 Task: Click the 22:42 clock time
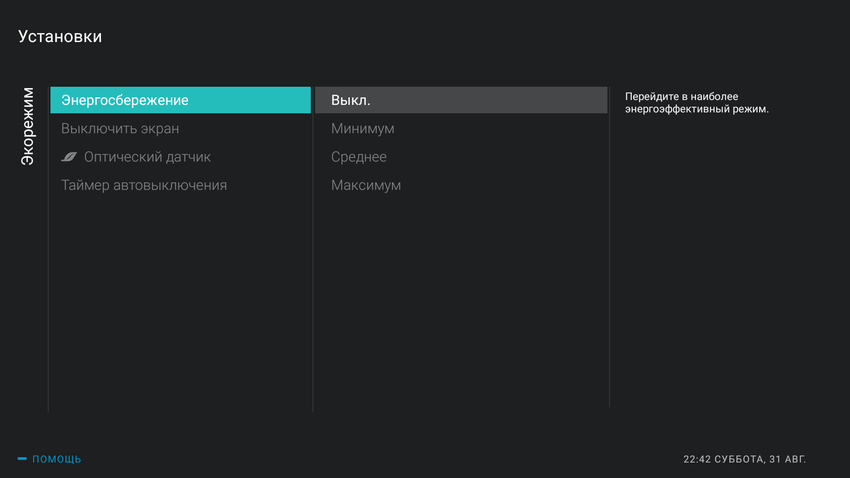pos(698,459)
